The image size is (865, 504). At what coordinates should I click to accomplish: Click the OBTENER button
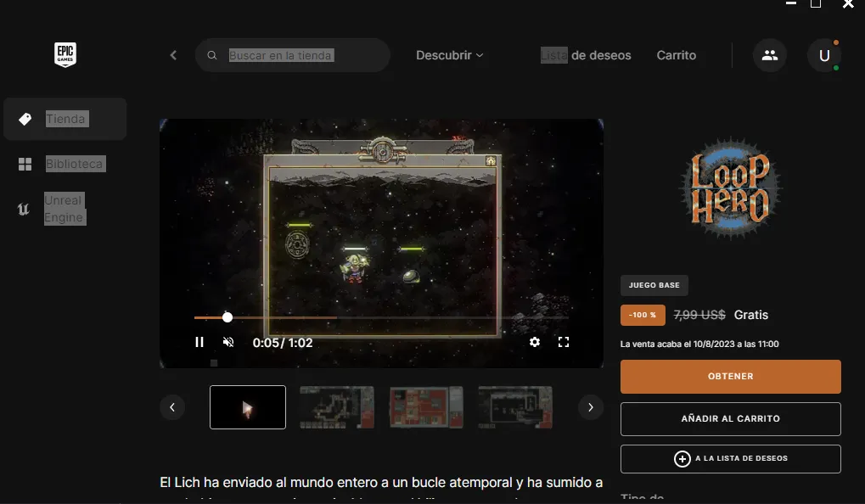pos(730,377)
